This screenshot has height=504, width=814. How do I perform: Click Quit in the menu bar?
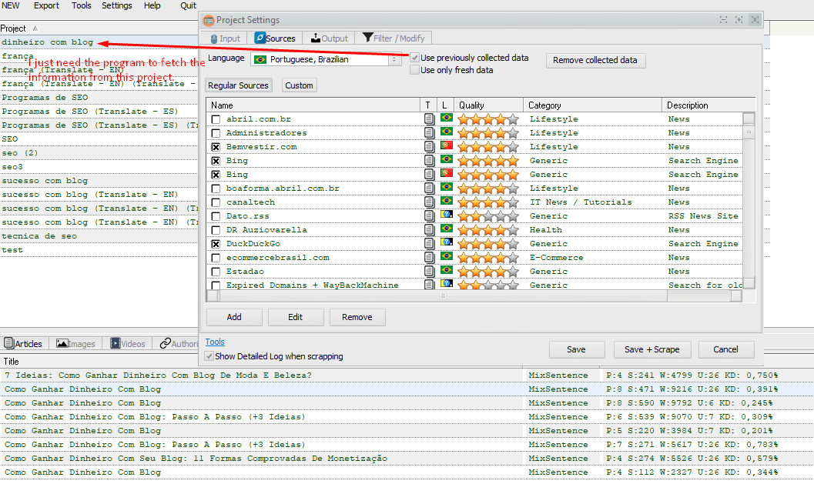(188, 5)
